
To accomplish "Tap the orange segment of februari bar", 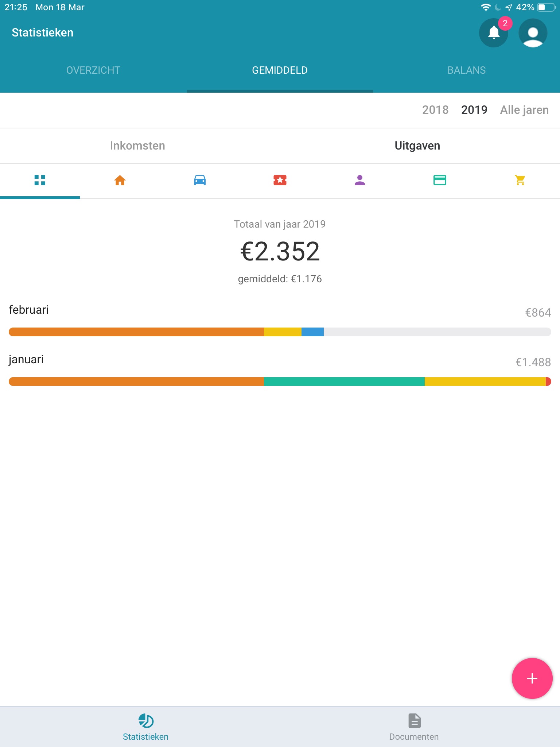I will [136, 332].
